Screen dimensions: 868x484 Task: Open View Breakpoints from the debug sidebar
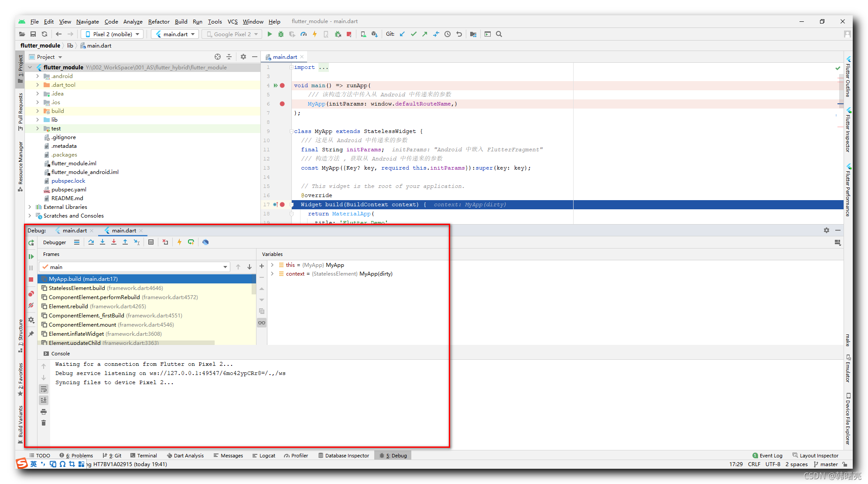coord(31,294)
